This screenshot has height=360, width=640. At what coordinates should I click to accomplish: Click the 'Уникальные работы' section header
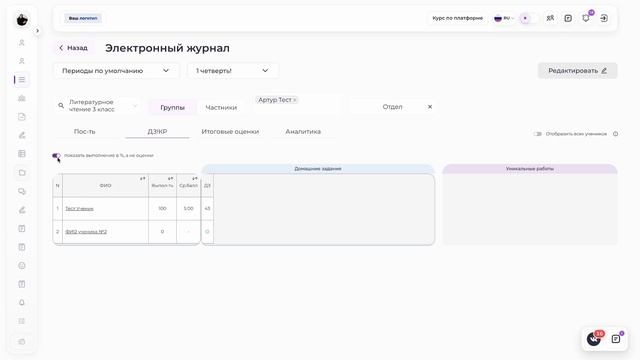(x=530, y=169)
